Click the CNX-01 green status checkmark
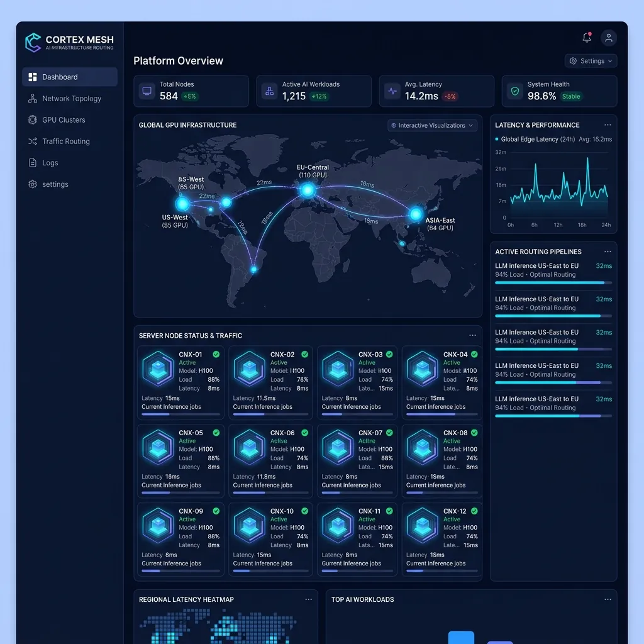644x644 pixels. coord(216,354)
